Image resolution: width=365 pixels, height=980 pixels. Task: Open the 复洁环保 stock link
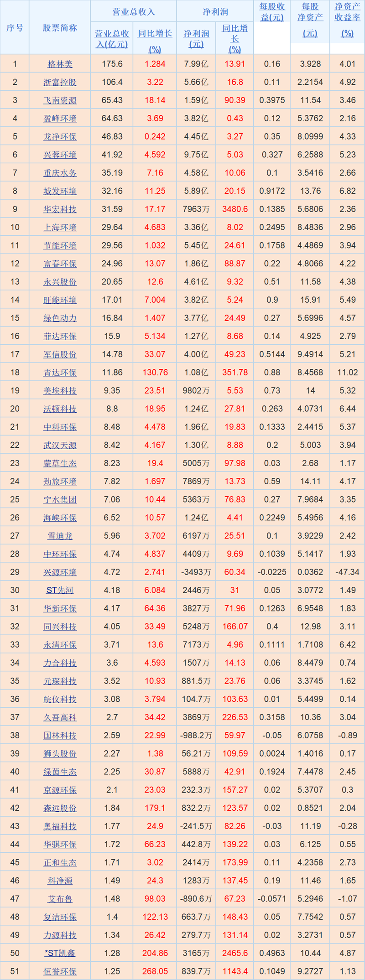click(60, 917)
